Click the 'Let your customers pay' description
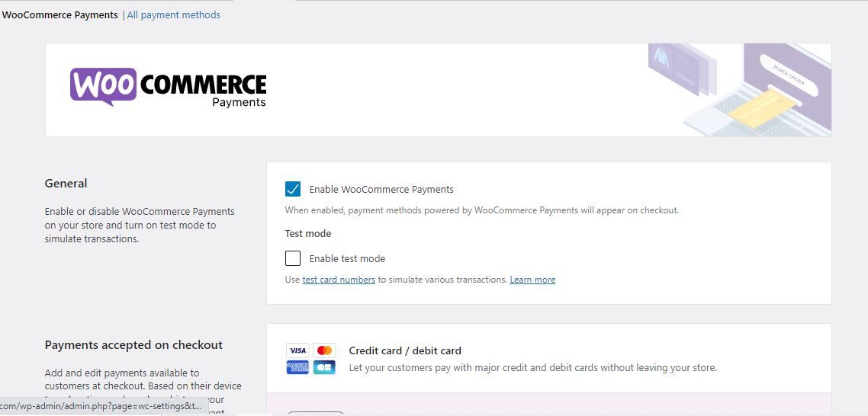 (x=533, y=367)
